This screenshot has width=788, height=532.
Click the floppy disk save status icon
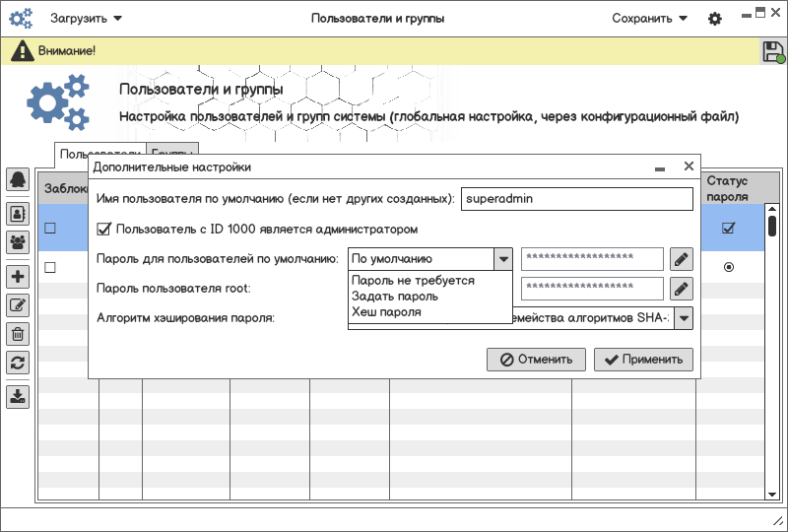[x=773, y=52]
